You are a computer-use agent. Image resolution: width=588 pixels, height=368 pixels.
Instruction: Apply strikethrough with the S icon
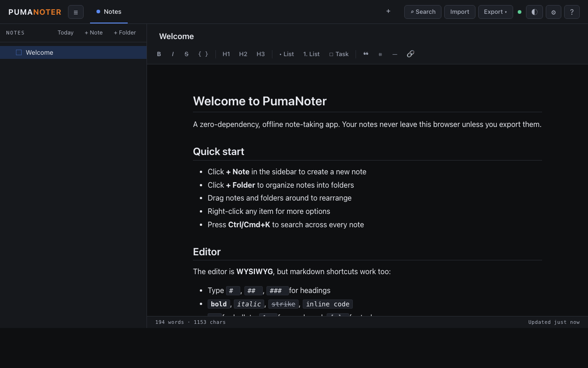click(x=187, y=54)
